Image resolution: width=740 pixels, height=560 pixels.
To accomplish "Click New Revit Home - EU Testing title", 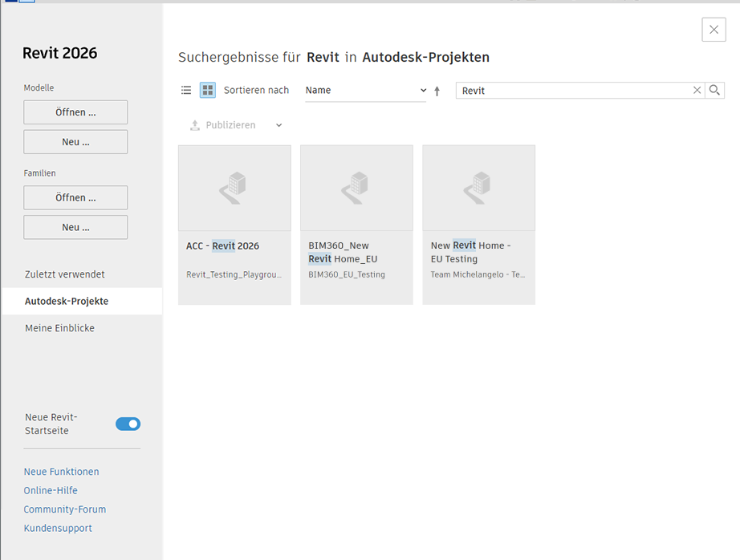I will [470, 252].
